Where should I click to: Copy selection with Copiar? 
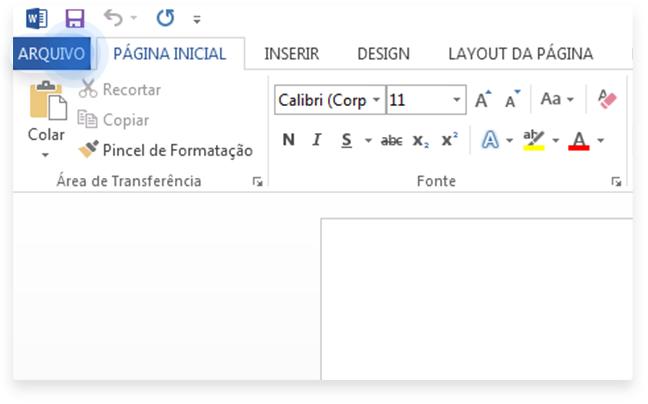114,120
